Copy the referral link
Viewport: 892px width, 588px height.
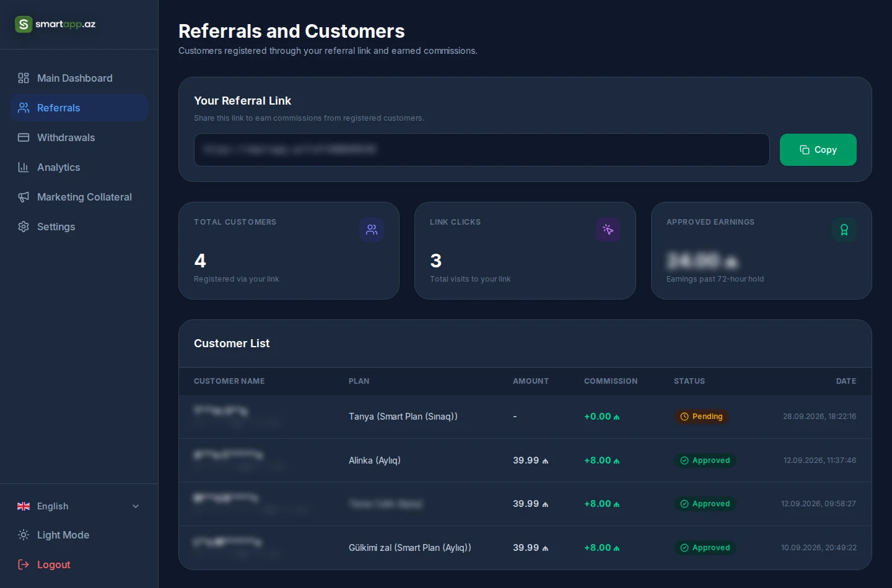coord(818,150)
